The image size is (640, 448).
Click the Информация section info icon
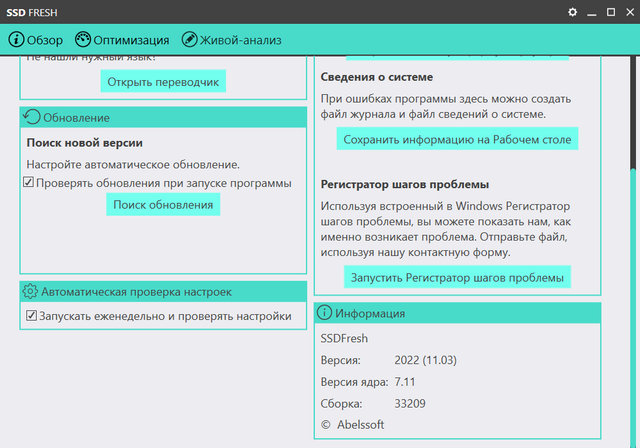[325, 314]
